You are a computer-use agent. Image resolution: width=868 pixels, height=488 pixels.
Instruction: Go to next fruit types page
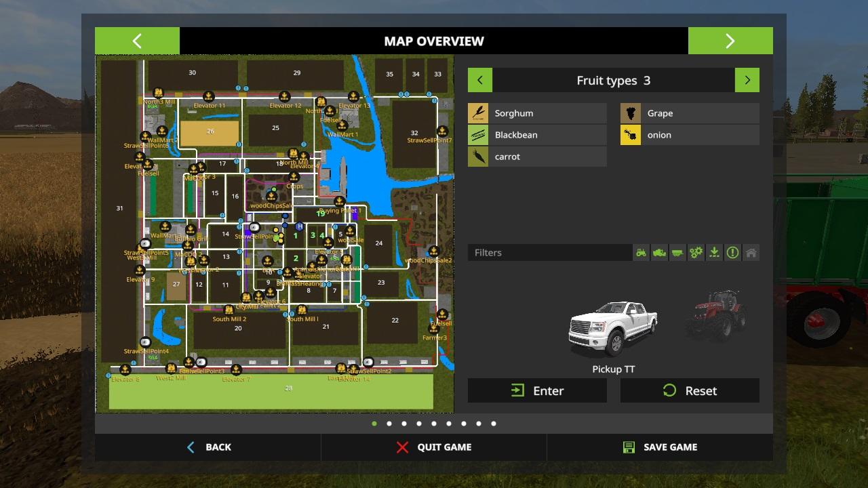click(747, 80)
